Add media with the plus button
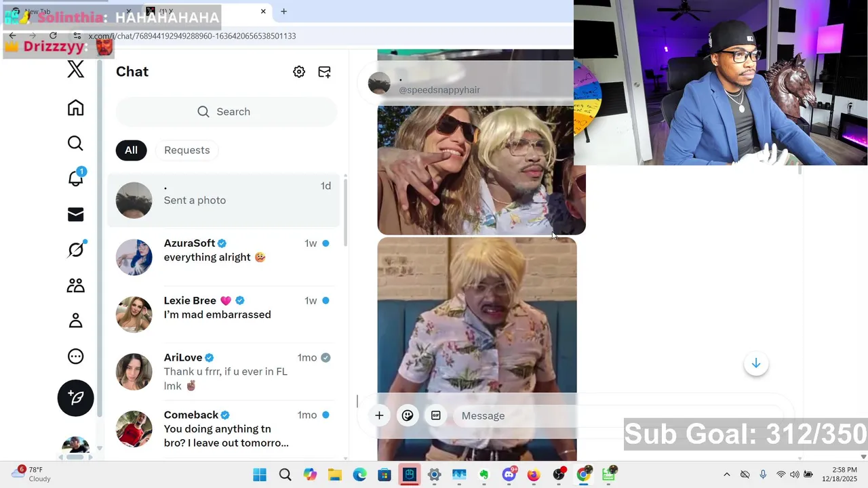The image size is (868, 488). (x=380, y=415)
